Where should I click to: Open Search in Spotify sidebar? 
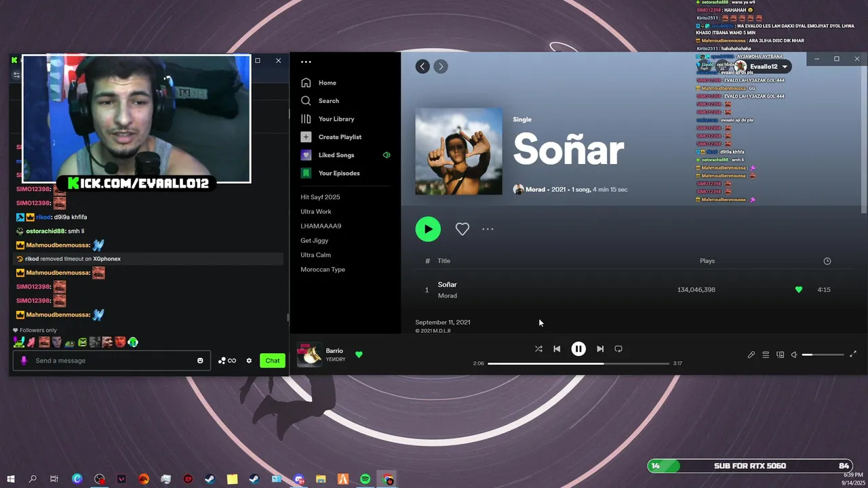(x=319, y=101)
